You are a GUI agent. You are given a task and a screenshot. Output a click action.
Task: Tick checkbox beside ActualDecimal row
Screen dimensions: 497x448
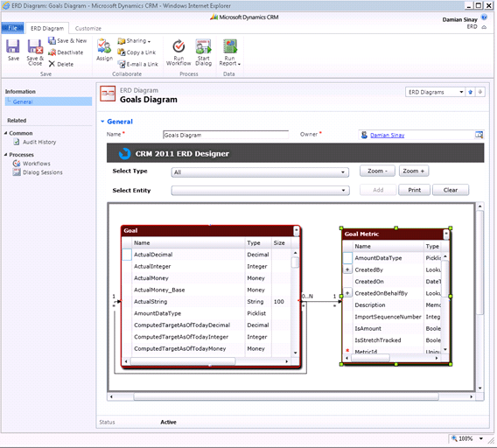(127, 255)
